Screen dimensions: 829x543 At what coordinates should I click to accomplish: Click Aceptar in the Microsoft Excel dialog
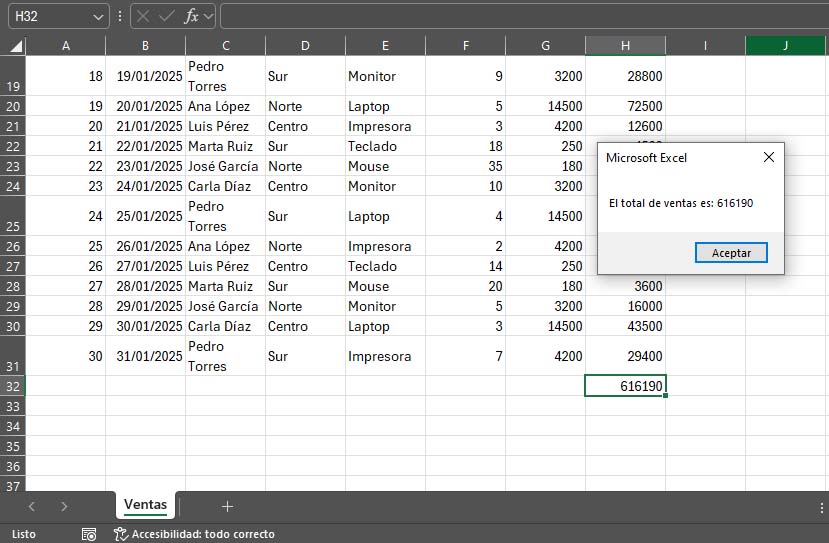pyautogui.click(x=731, y=253)
